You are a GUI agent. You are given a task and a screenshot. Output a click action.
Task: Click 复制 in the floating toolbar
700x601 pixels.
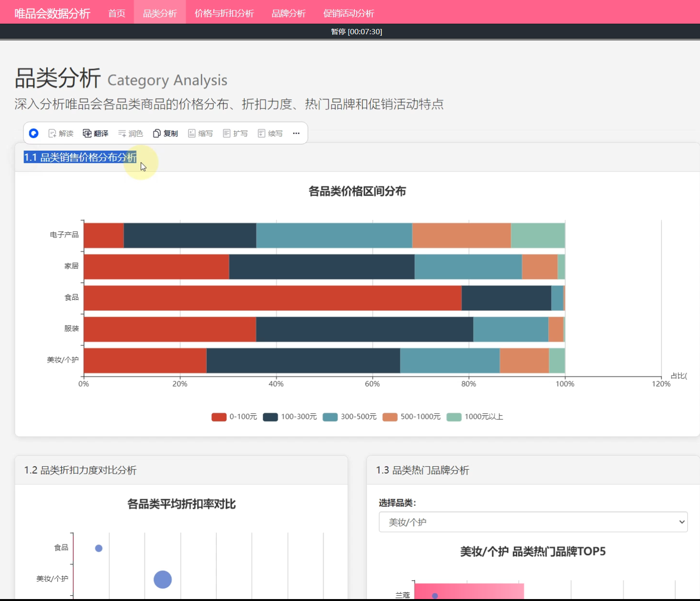(166, 133)
